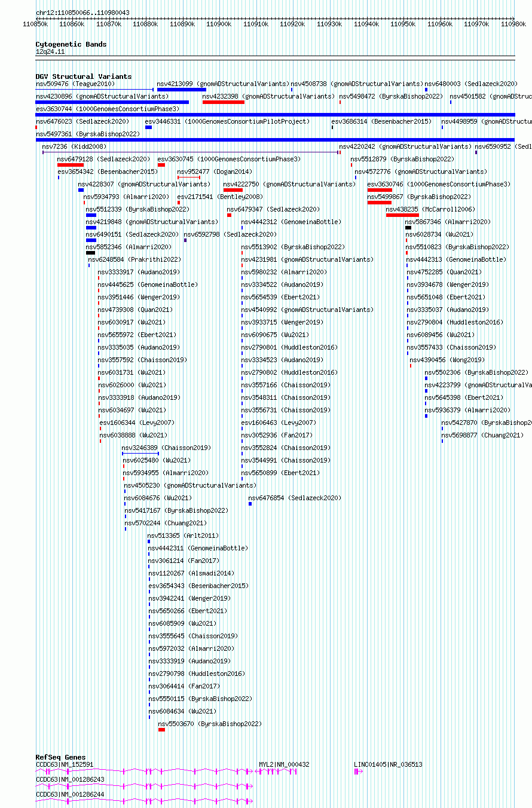Open variant nsv6476854 (Sedlazeck2020)
532x808 pixels.
point(295,498)
